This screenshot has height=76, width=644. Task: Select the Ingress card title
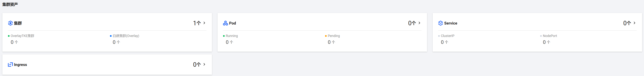click(x=20, y=65)
